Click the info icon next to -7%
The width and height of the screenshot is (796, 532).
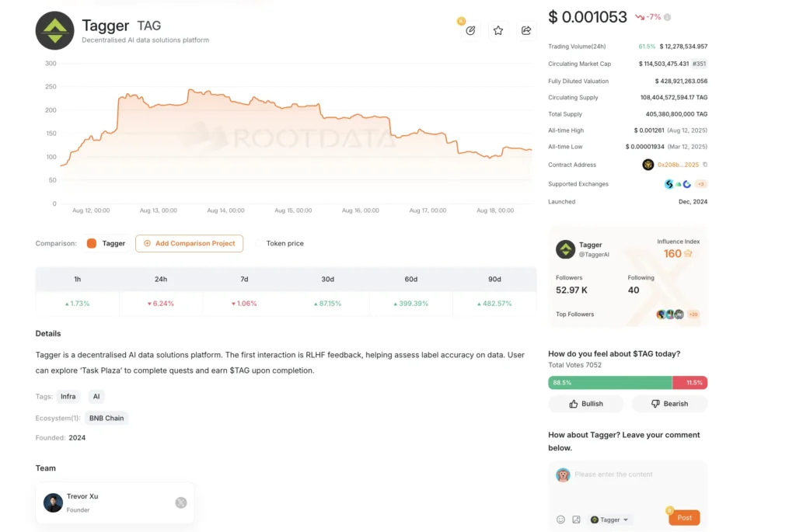click(667, 17)
